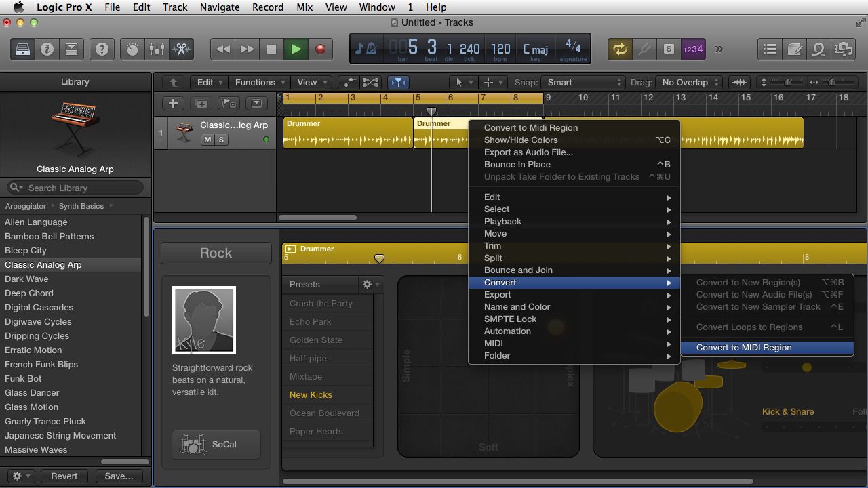
Task: Click the green Play button
Action: pos(296,49)
